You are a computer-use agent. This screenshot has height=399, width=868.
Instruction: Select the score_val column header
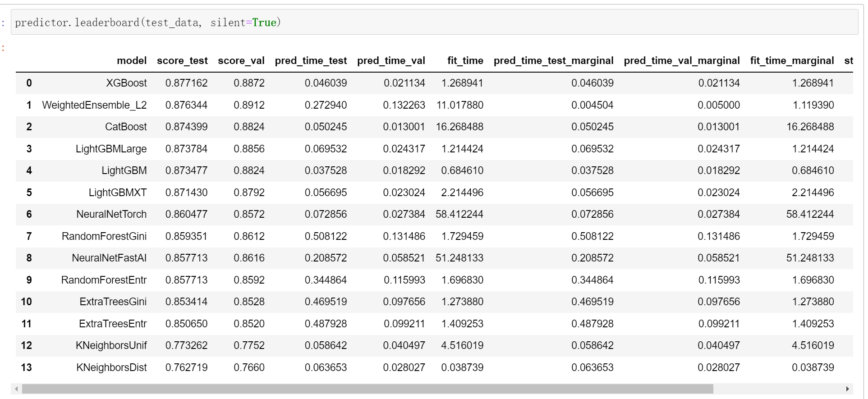tap(241, 61)
